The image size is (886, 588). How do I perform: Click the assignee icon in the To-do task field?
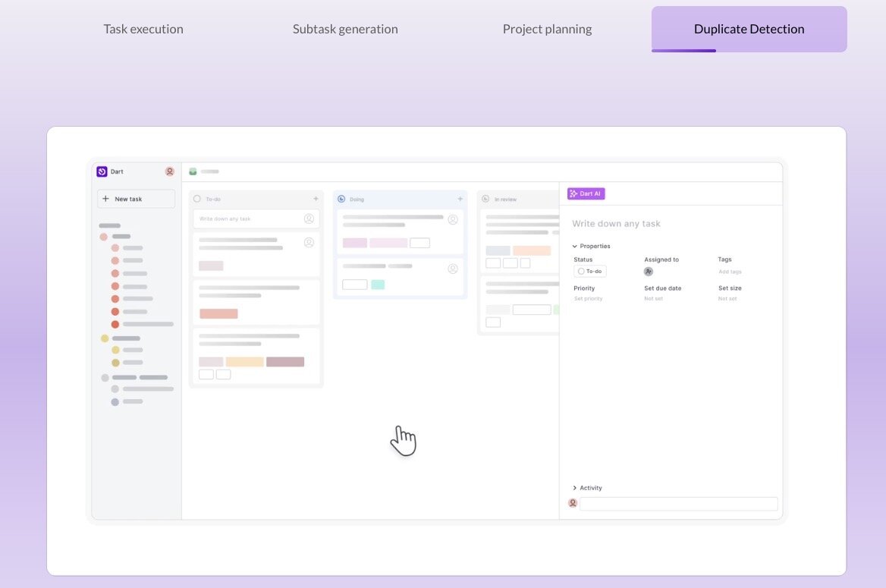click(x=309, y=219)
